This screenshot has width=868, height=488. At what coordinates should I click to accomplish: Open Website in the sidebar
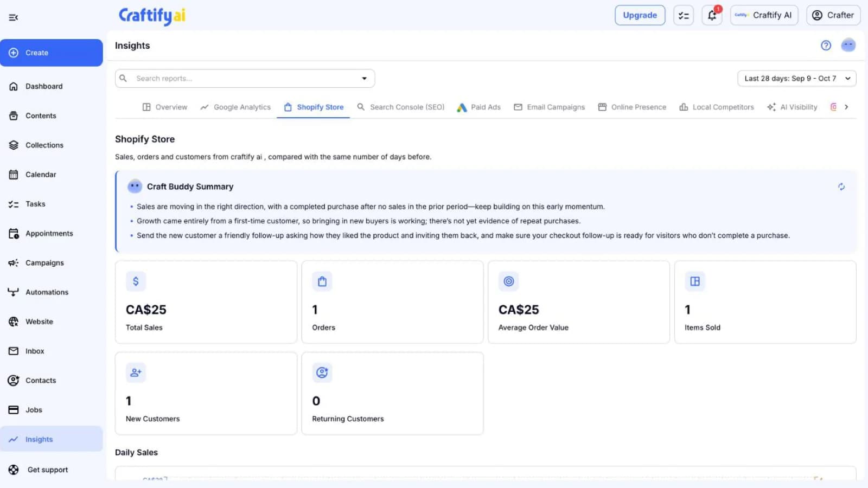tap(52, 322)
